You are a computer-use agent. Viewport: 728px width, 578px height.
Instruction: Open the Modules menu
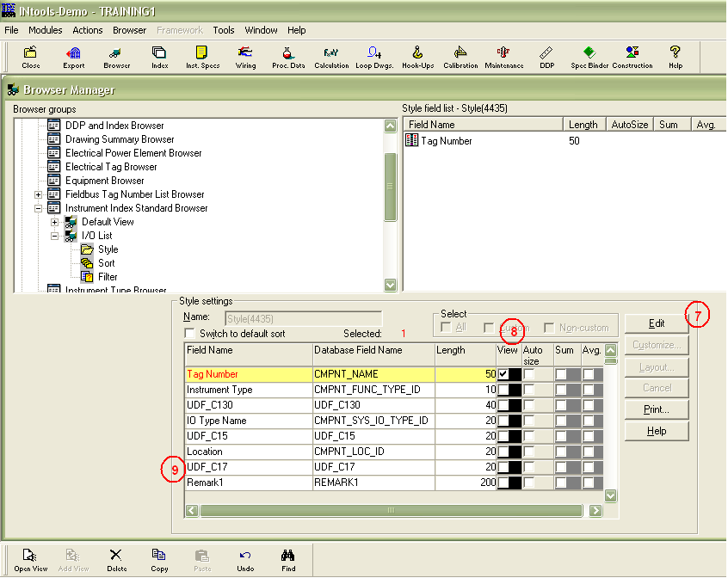tap(45, 29)
